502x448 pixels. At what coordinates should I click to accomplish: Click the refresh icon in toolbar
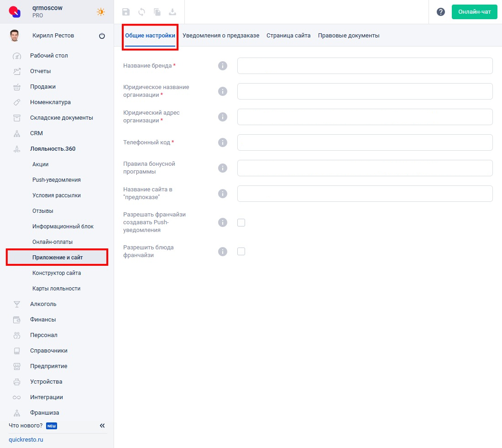point(141,12)
